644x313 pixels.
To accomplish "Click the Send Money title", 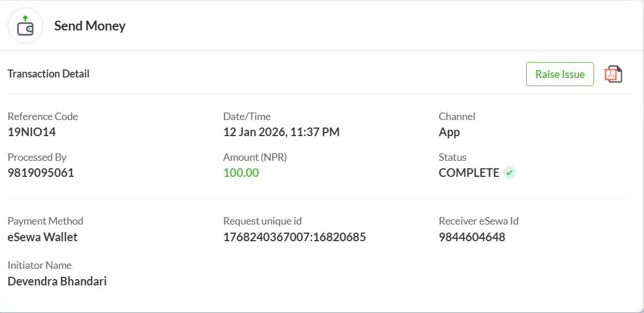I will [x=90, y=26].
